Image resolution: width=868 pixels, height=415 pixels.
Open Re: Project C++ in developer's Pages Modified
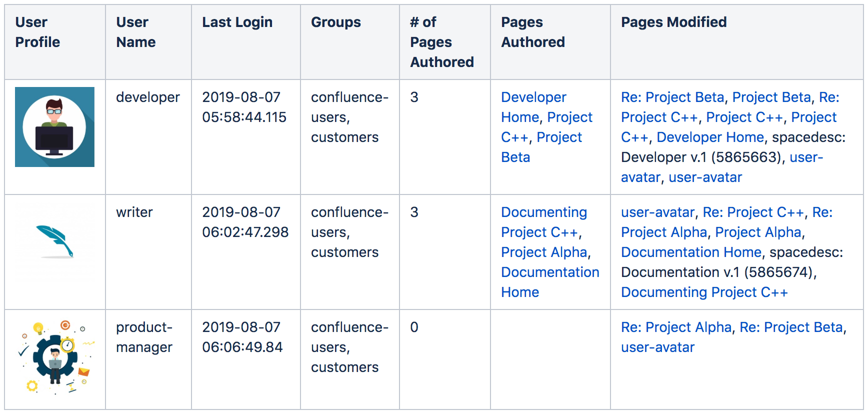coord(730,107)
